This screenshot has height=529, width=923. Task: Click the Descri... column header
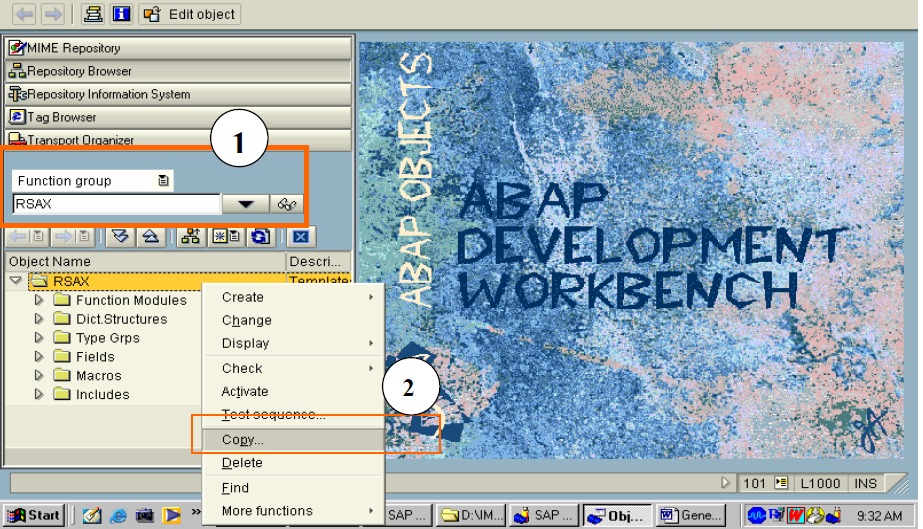(318, 261)
